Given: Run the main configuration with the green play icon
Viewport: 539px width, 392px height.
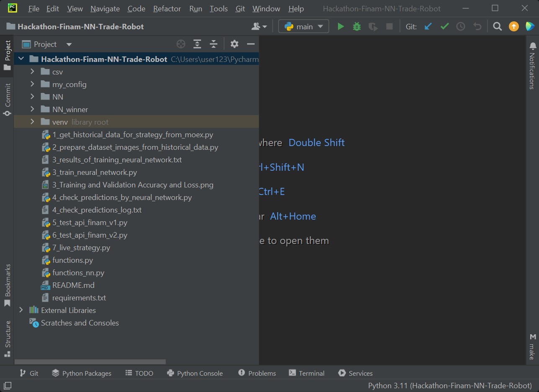Looking at the screenshot, I should (x=340, y=26).
